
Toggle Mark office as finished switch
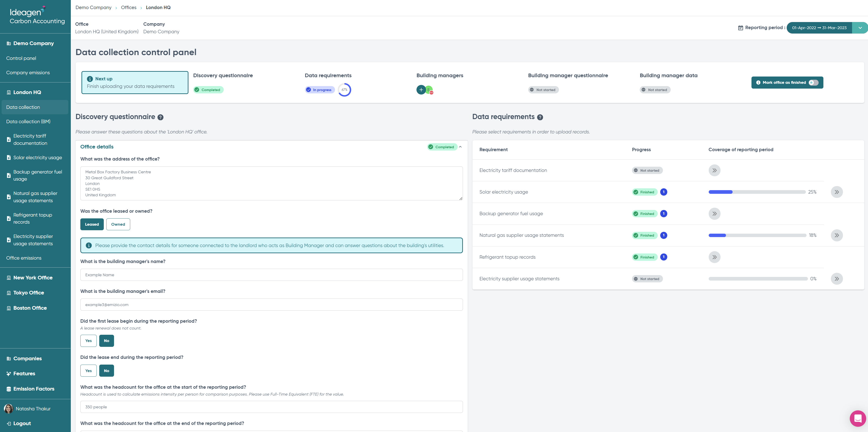pos(813,83)
